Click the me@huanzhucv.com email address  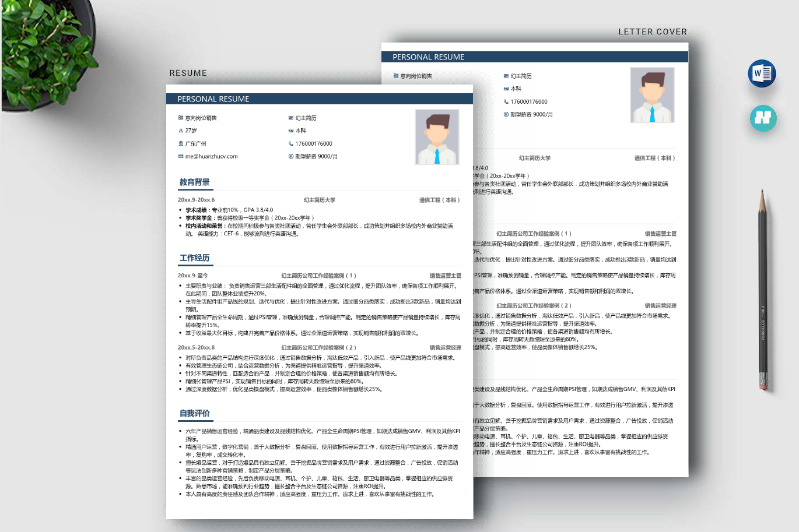coord(212,156)
